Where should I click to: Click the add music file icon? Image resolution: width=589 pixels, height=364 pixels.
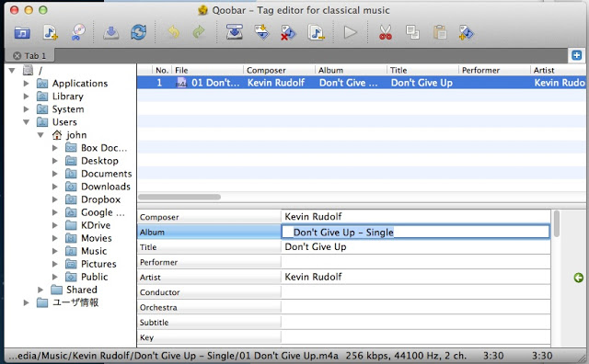click(x=51, y=33)
